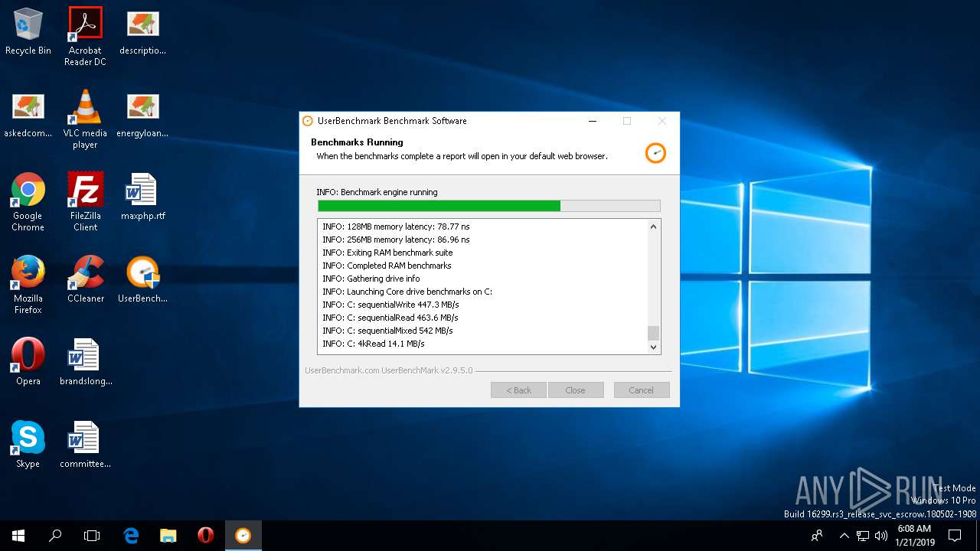The width and height of the screenshot is (980, 551).
Task: Click 'UserBenchmark.com UserBenchMark v2.9.5.0' footer text
Action: 389,370
